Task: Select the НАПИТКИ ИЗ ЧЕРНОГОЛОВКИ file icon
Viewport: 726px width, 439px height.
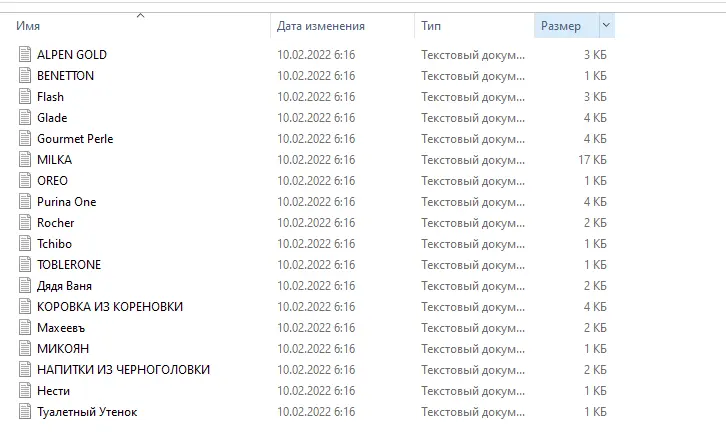Action: [x=25, y=369]
